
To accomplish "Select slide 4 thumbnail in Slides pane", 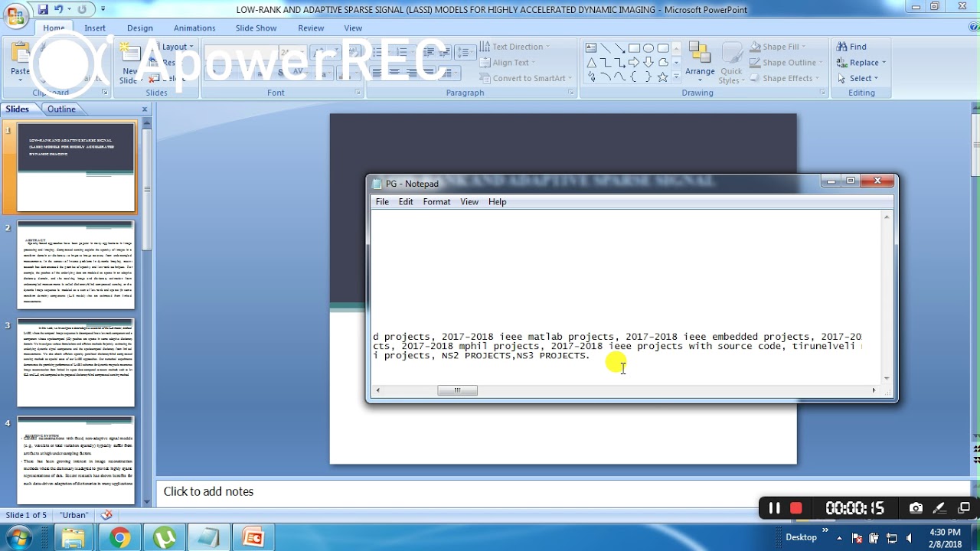I will click(x=76, y=461).
